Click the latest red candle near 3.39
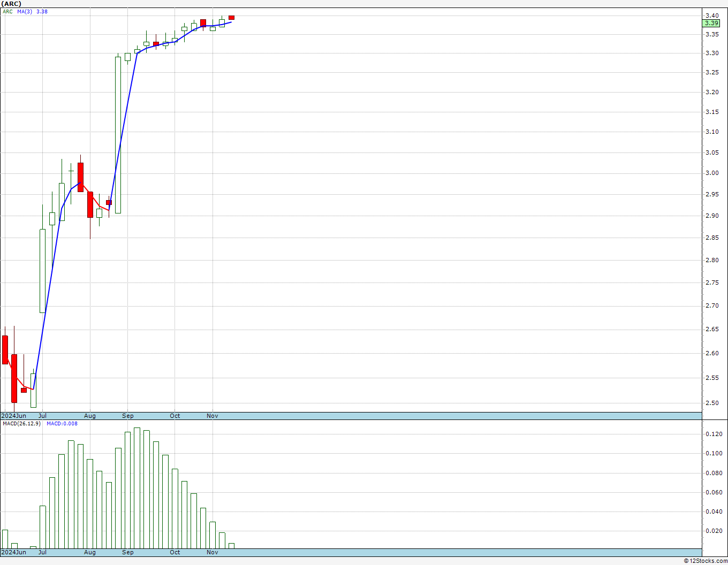This screenshot has height=565, width=728. click(231, 18)
